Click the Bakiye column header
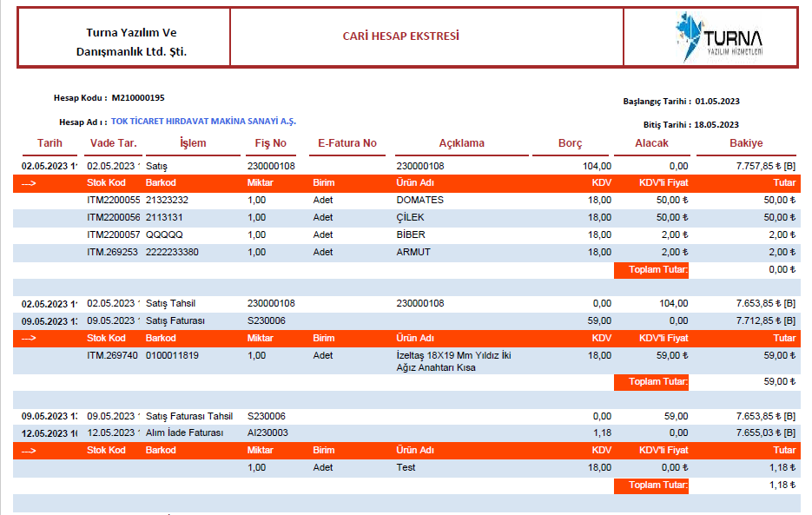812x515 pixels. click(746, 143)
